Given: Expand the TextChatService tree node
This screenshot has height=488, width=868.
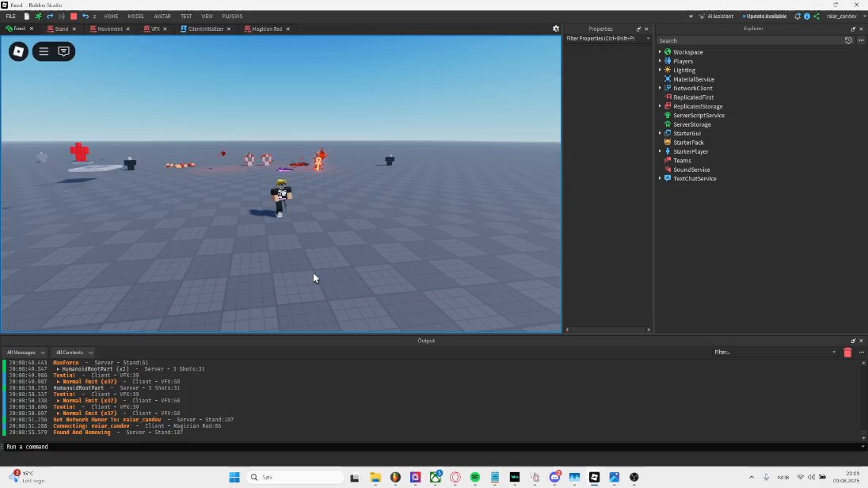Looking at the screenshot, I should [660, 178].
